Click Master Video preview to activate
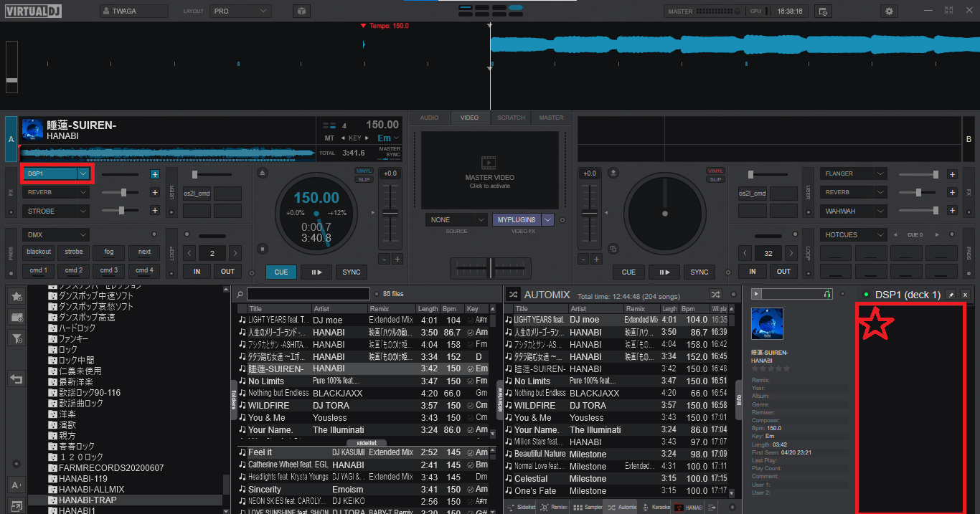The width and height of the screenshot is (980, 514). (490, 169)
